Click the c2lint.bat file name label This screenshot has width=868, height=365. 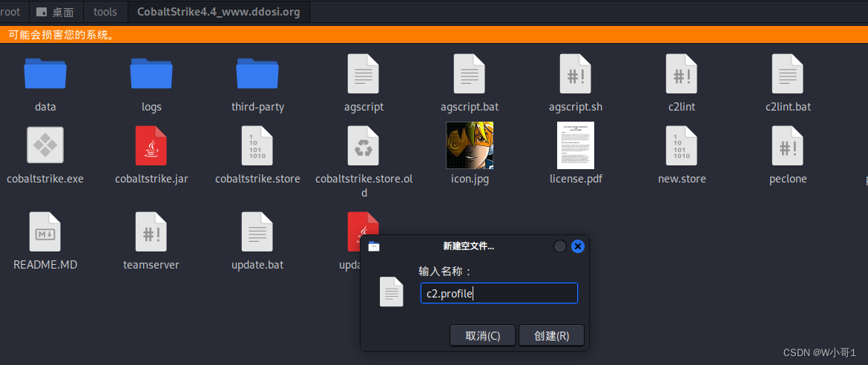tap(788, 107)
